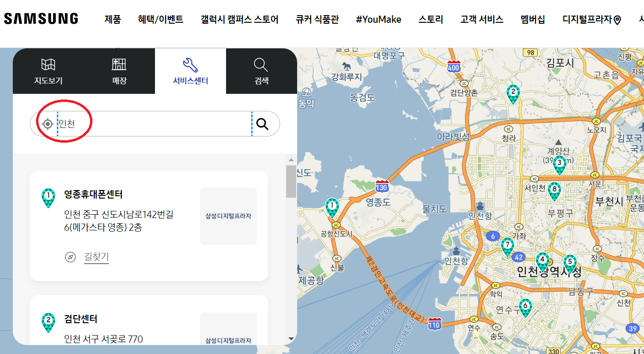The width and height of the screenshot is (644, 354).
Task: Select 영종휴대폰센터 result title
Action: (x=93, y=194)
